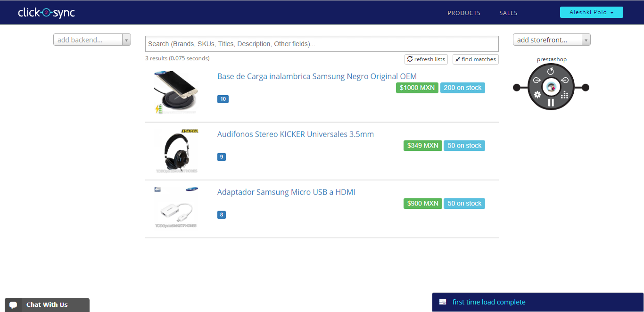Open Base de Carga inalambrica Samsung product

tap(317, 76)
